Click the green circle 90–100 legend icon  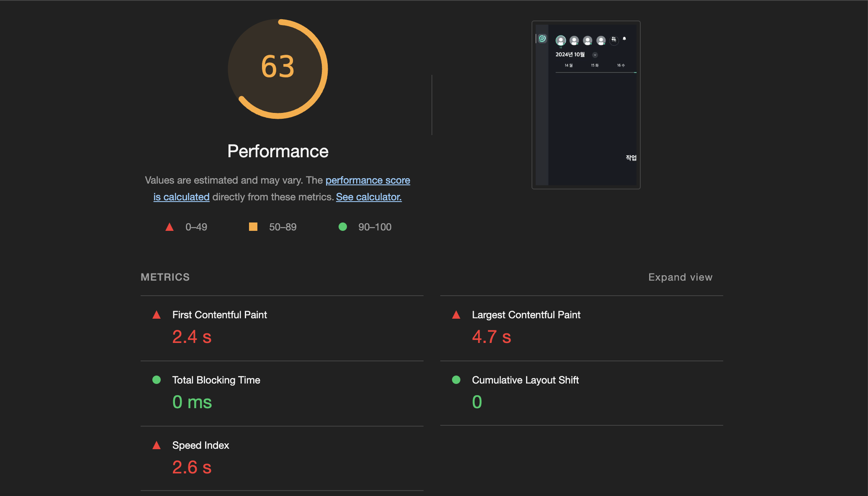(343, 227)
